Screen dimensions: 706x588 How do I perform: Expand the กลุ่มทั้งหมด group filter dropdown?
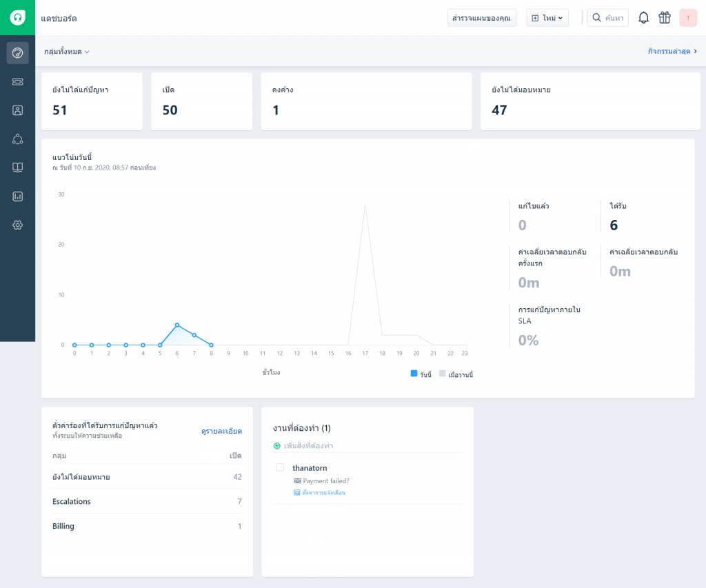point(67,52)
